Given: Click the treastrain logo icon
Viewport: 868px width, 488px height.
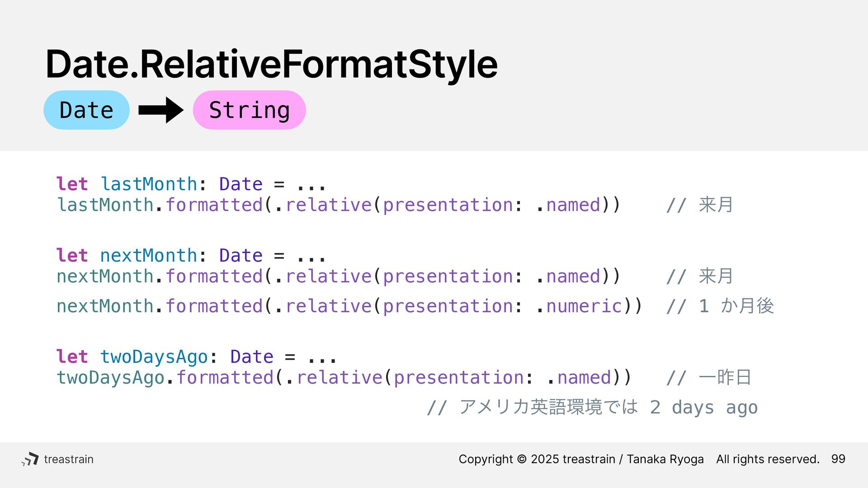Looking at the screenshot, I should coord(30,459).
